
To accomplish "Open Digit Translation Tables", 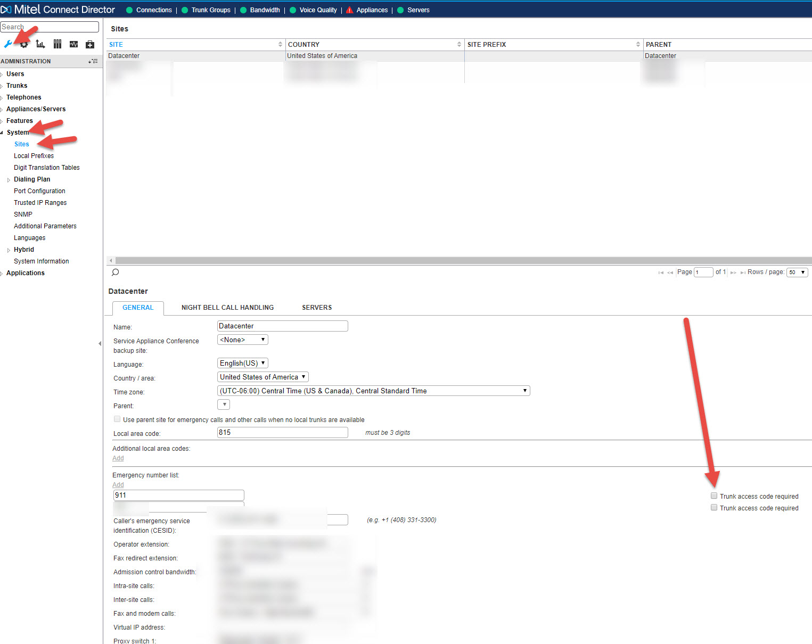I will coord(47,168).
